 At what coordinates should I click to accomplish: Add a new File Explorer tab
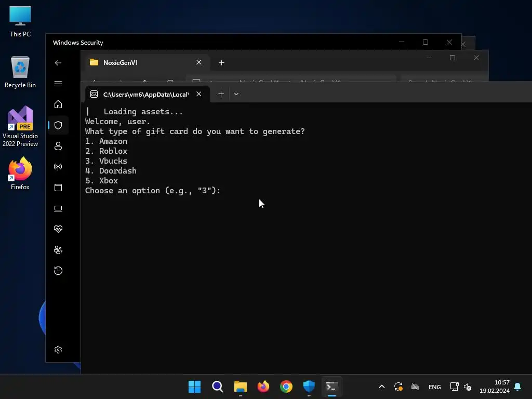coord(221,63)
